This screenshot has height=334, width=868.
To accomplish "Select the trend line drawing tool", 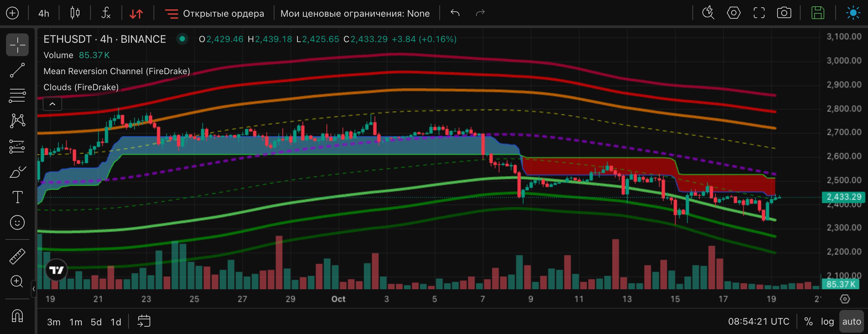I will point(17,70).
